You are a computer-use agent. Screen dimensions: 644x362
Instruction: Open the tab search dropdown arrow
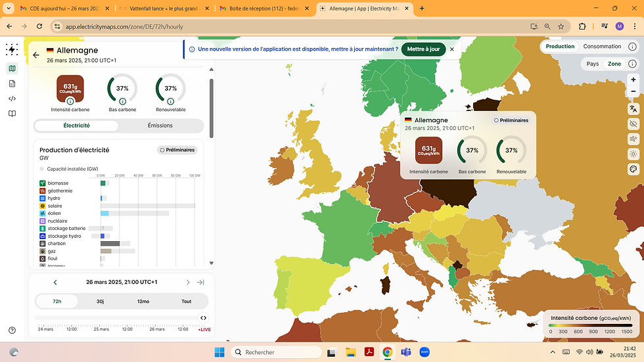tap(8, 8)
